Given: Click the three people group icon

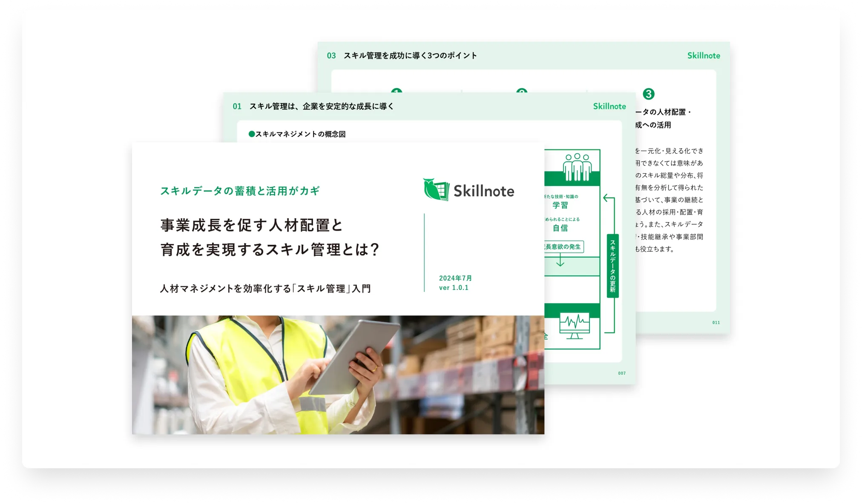Looking at the screenshot, I should [x=577, y=167].
